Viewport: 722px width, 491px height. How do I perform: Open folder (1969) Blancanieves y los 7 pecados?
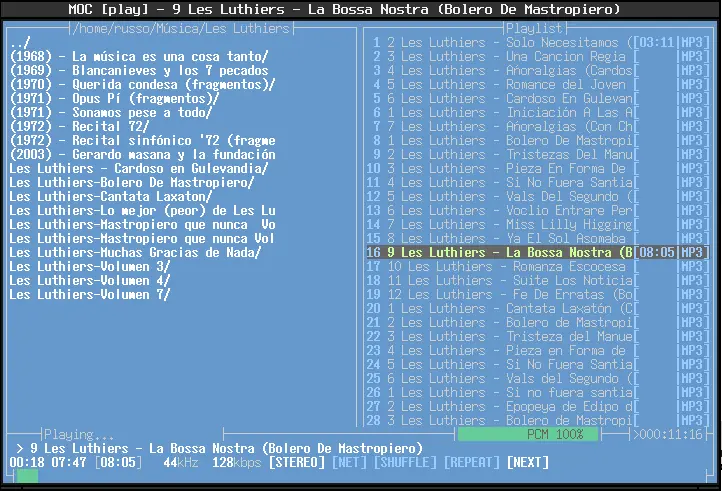tap(139, 70)
